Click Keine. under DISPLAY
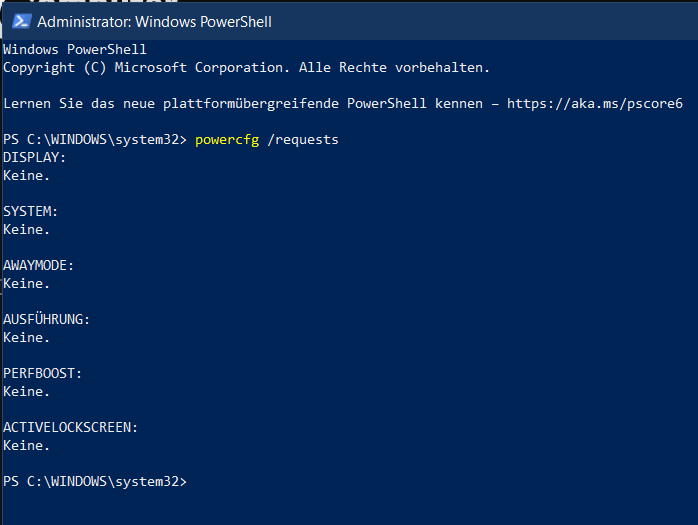 26,176
